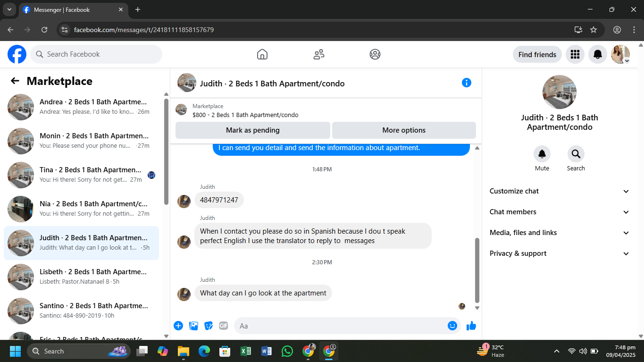This screenshot has width=644, height=362.
Task: Click the message '4847971247'
Action: 219,200
